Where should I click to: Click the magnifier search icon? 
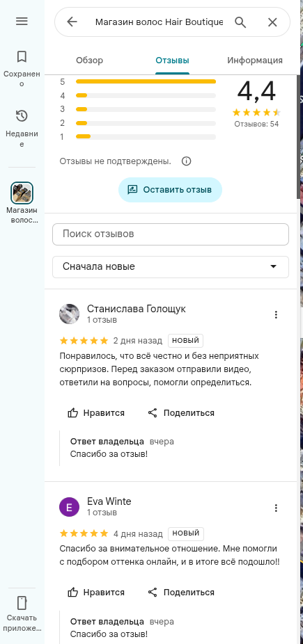click(240, 22)
